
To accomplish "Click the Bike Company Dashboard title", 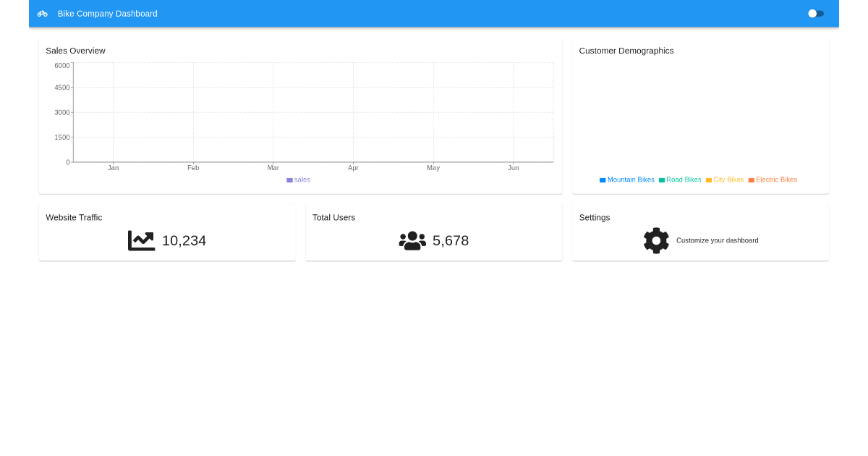I will [x=107, y=13].
